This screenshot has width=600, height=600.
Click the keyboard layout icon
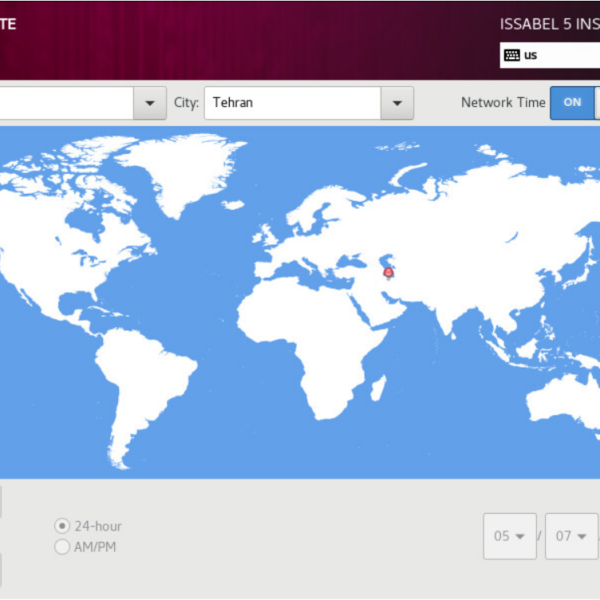(512, 55)
